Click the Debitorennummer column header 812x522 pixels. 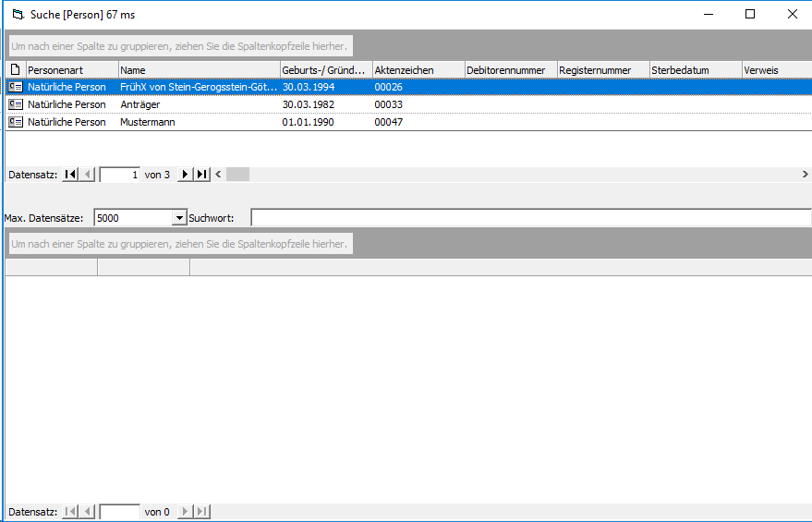[510, 69]
